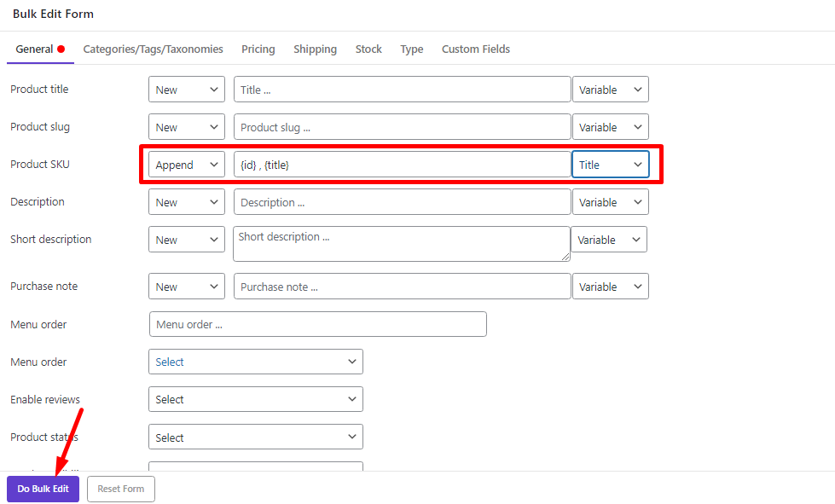The width and height of the screenshot is (835, 504).
Task: Click the Menu order text input
Action: pyautogui.click(x=317, y=324)
